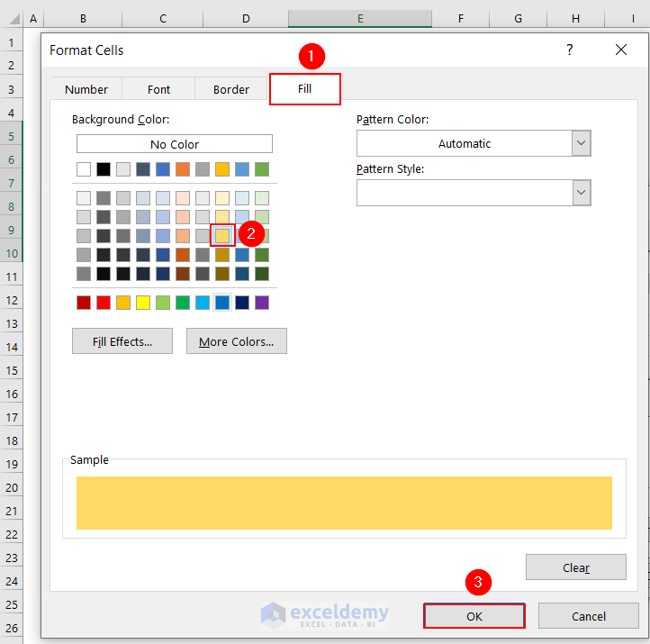Pick the selected light gold swatch
The height and width of the screenshot is (644, 650).
point(222,236)
